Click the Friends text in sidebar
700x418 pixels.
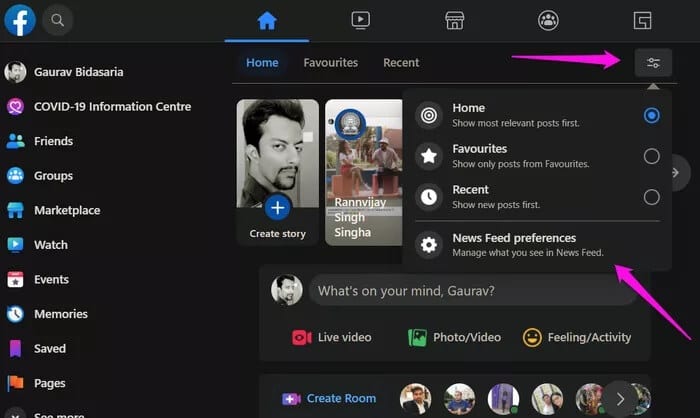point(54,141)
